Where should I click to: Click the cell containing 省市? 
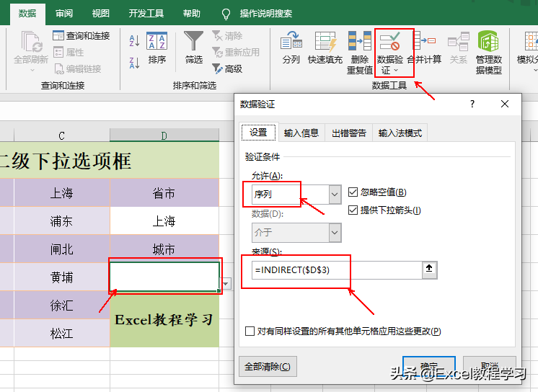point(164,192)
